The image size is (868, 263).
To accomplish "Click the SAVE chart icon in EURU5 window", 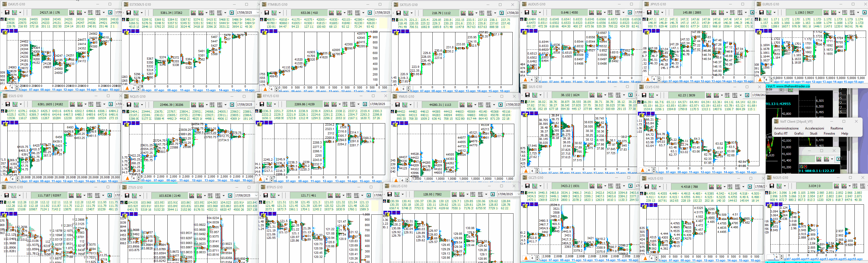I will [x=826, y=12].
